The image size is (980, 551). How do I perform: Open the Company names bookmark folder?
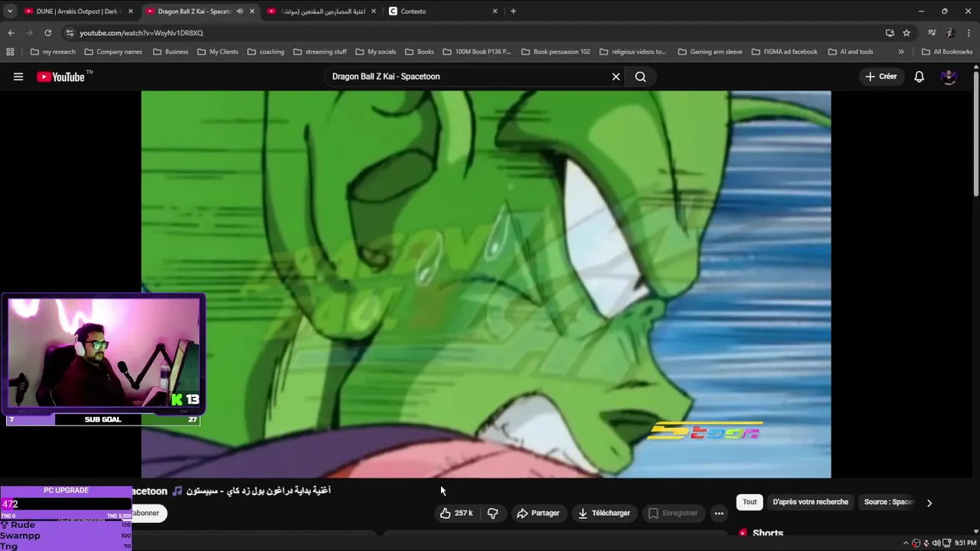click(113, 52)
